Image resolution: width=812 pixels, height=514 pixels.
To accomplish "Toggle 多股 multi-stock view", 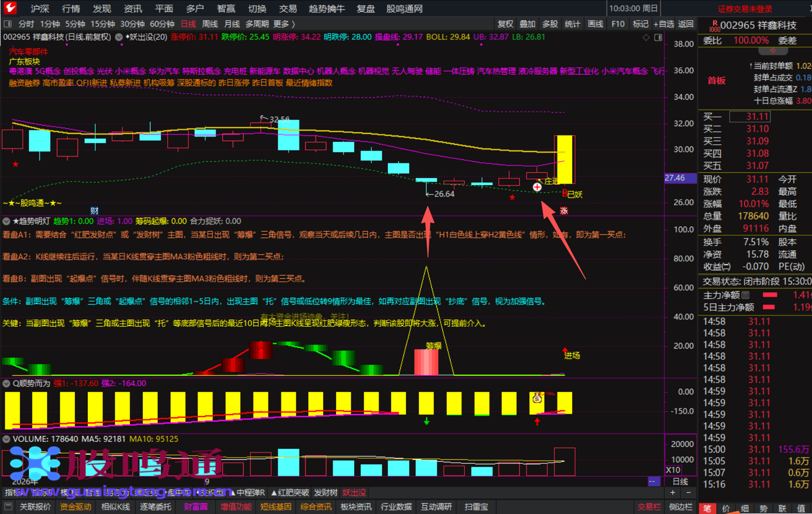I will pyautogui.click(x=550, y=24).
